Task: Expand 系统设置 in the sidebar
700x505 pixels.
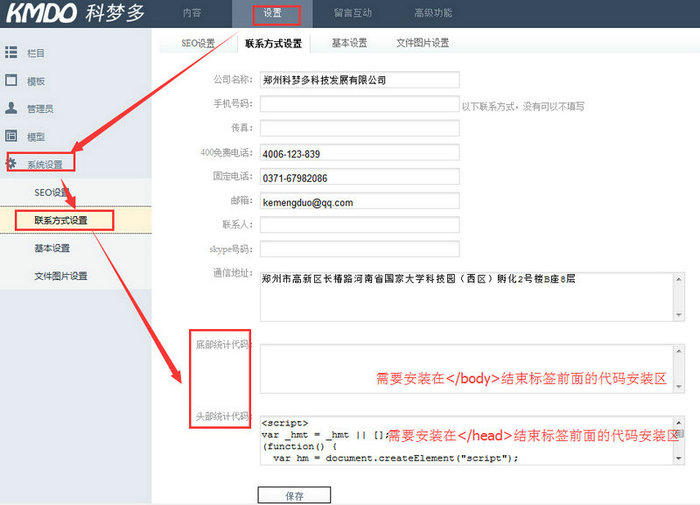Action: 45,164
